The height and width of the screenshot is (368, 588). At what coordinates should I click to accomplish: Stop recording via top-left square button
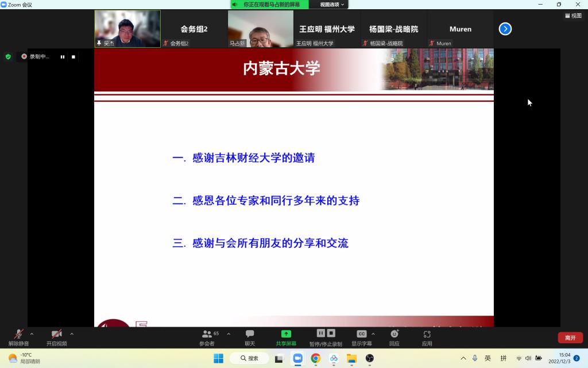click(x=73, y=57)
